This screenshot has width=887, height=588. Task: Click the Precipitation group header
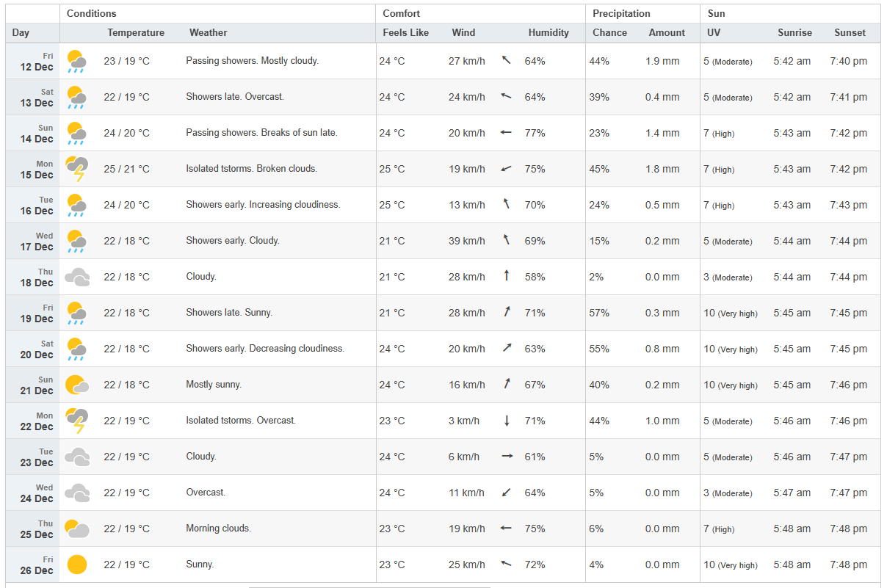point(621,14)
